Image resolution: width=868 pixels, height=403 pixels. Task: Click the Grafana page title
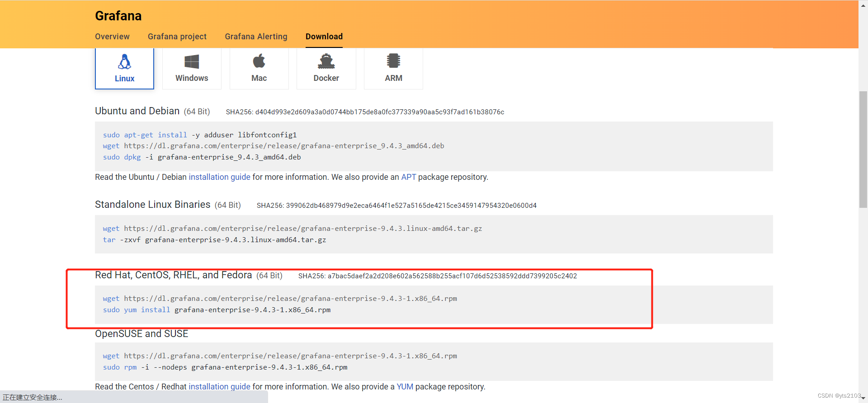click(118, 16)
